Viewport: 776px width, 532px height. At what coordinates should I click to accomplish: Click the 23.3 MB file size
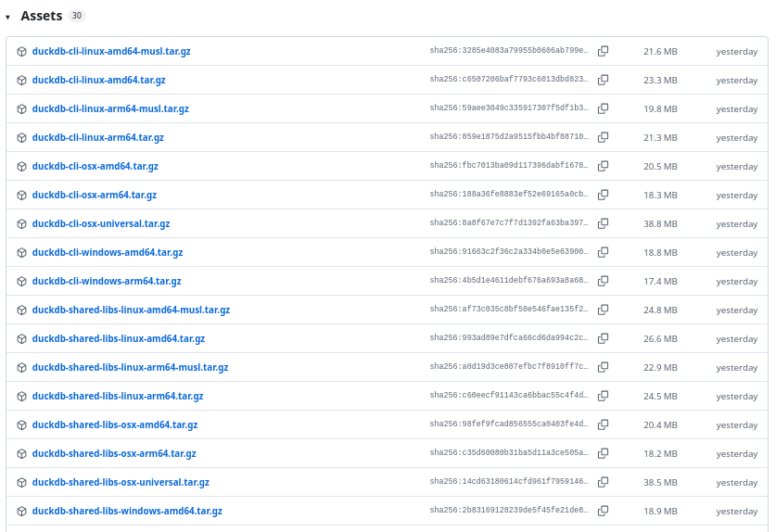tap(660, 81)
